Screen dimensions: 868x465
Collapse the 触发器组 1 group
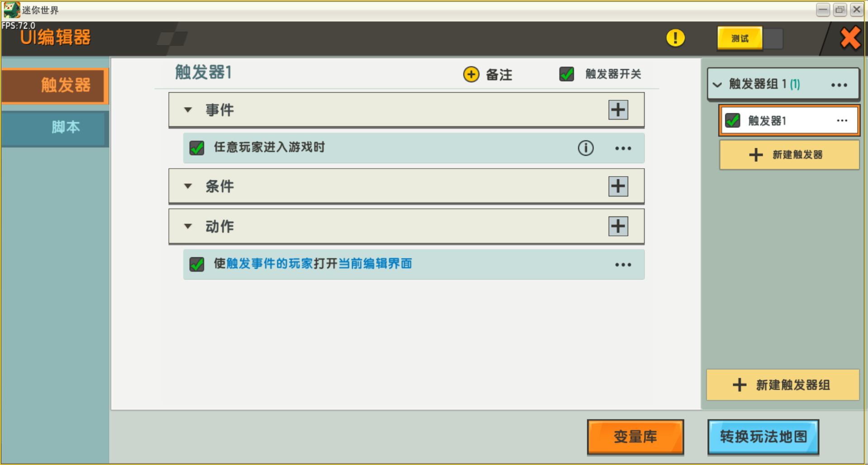(717, 85)
